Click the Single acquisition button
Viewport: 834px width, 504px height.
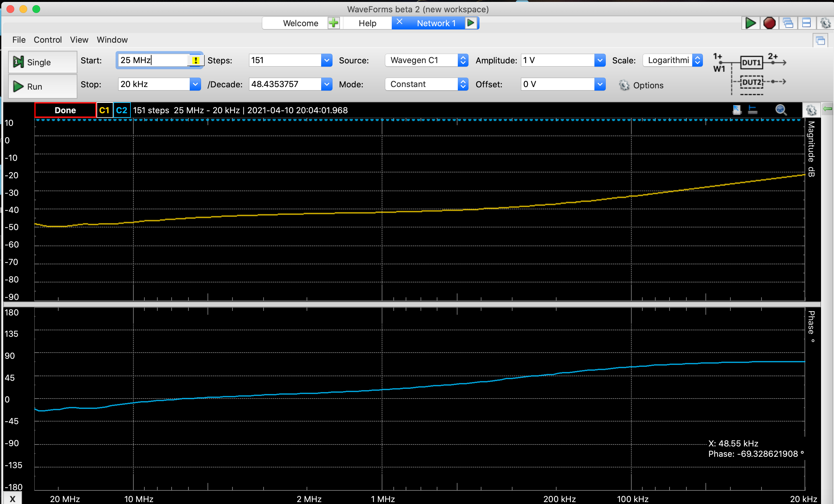point(43,62)
